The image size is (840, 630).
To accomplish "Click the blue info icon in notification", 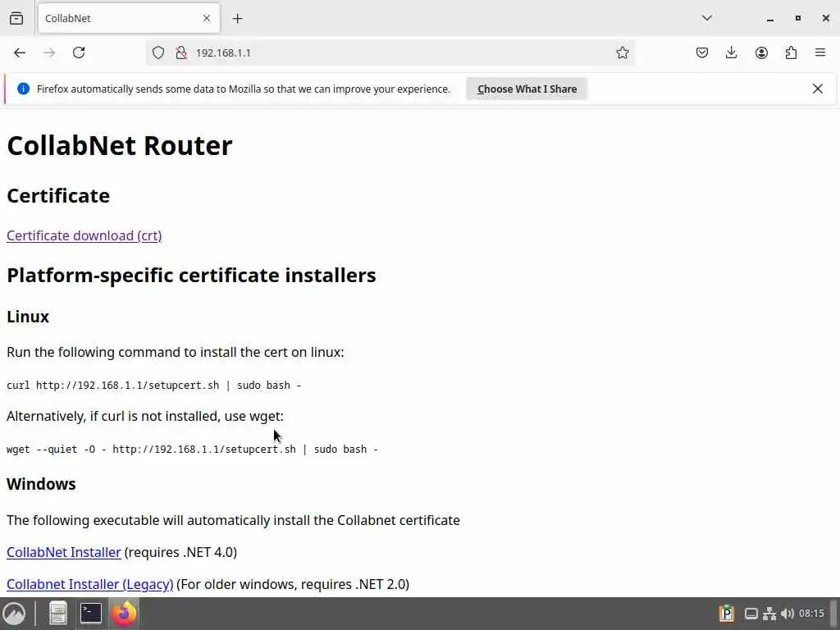I will pyautogui.click(x=23, y=89).
